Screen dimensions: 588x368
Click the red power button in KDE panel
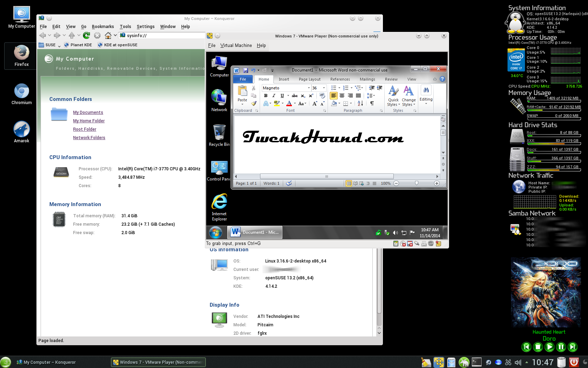574,362
